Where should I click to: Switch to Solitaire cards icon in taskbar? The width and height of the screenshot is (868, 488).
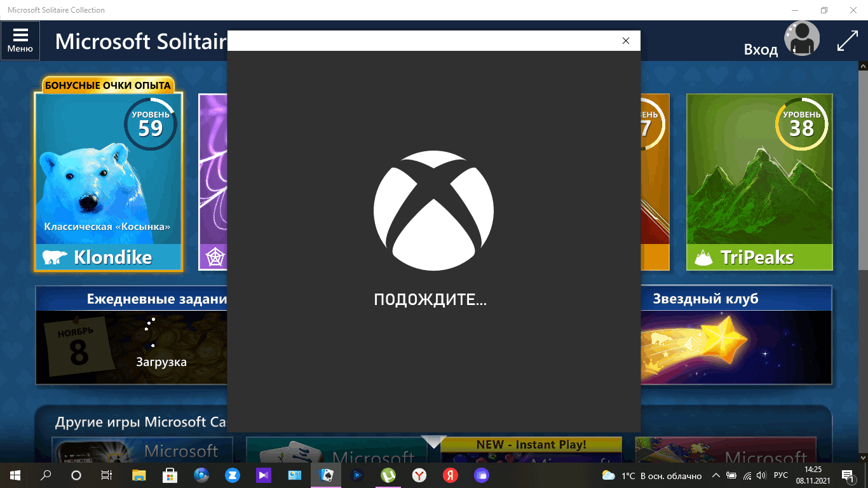click(326, 475)
